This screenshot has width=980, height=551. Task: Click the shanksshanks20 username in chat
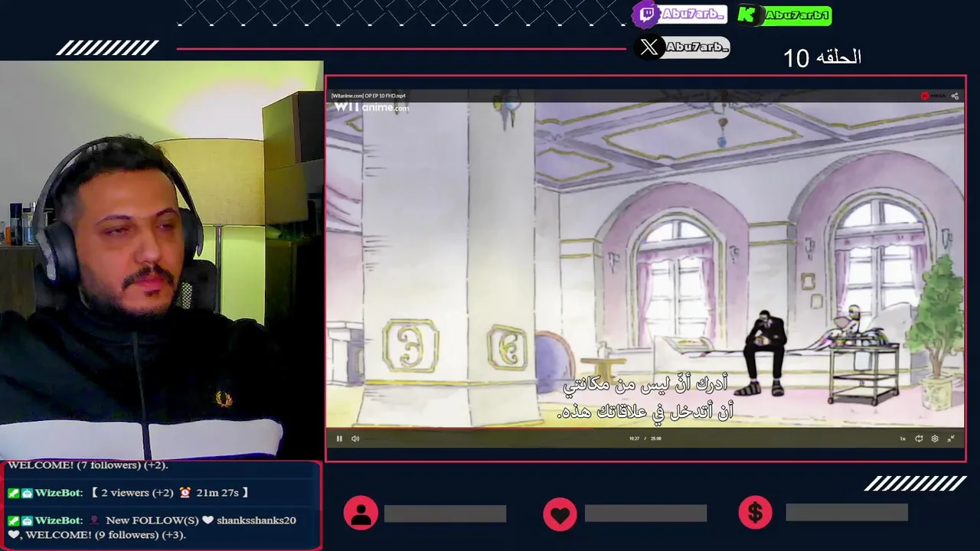pos(256,520)
